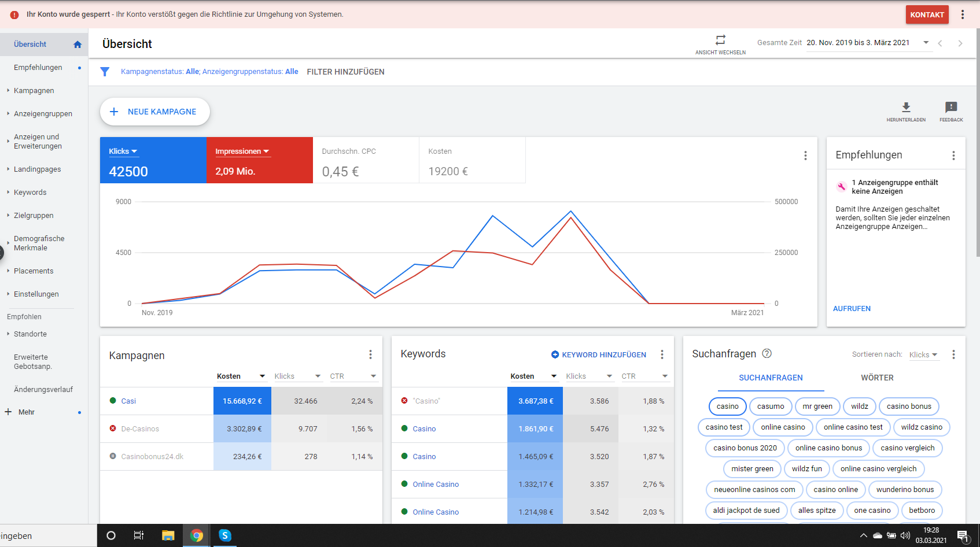Open Skype from the taskbar
Image resolution: width=980 pixels, height=547 pixels.
coord(225,535)
